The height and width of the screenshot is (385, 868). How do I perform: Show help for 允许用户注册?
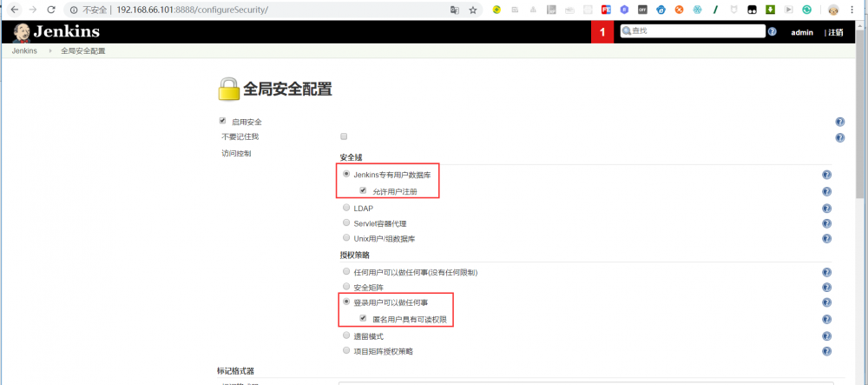[826, 192]
